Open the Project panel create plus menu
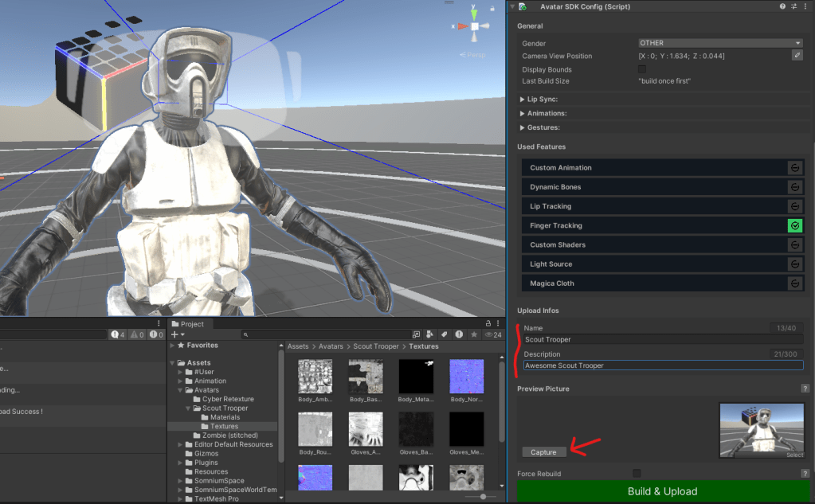The width and height of the screenshot is (815, 504). 177,335
